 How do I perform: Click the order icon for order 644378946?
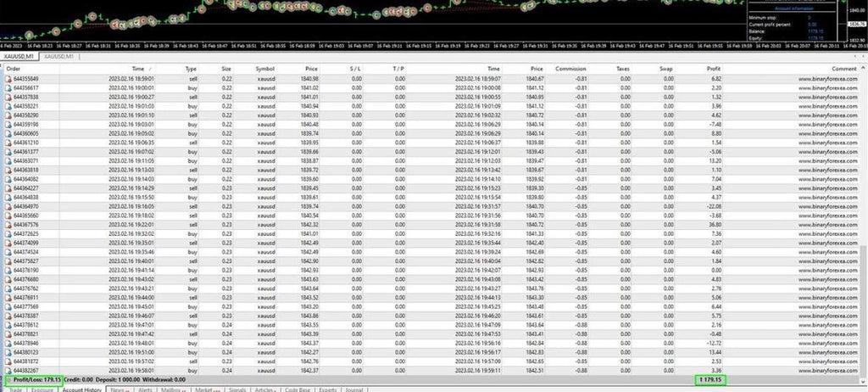[x=8, y=343]
